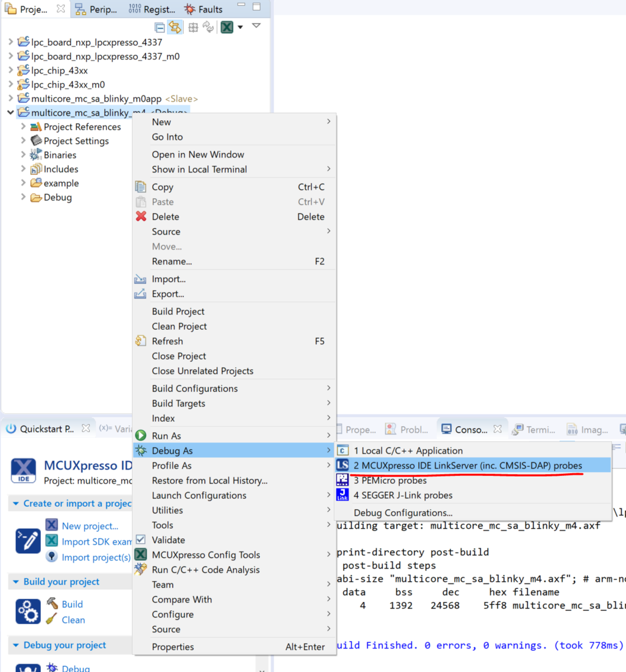
Task: Select Build Project menu entry
Action: 234,311
